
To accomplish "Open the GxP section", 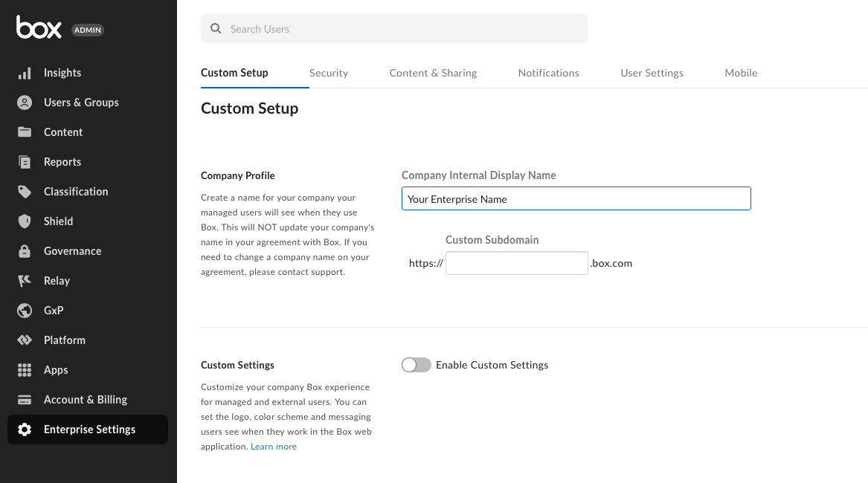I will [x=54, y=311].
